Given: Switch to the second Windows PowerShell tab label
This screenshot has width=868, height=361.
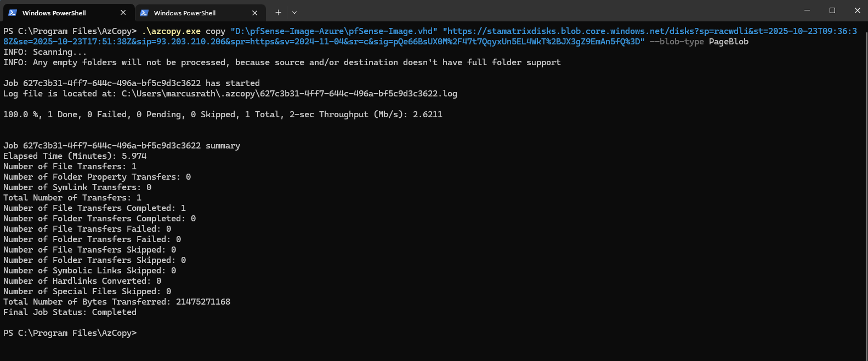Looking at the screenshot, I should click(185, 13).
